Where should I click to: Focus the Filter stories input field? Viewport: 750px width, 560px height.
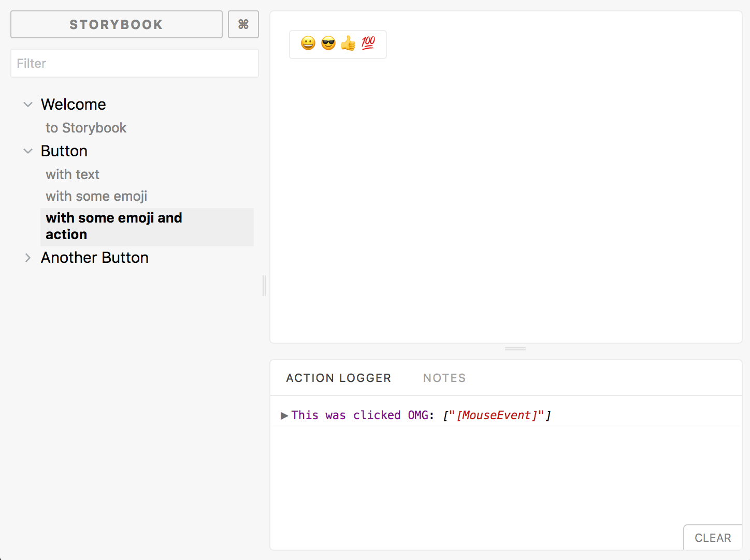coord(135,63)
